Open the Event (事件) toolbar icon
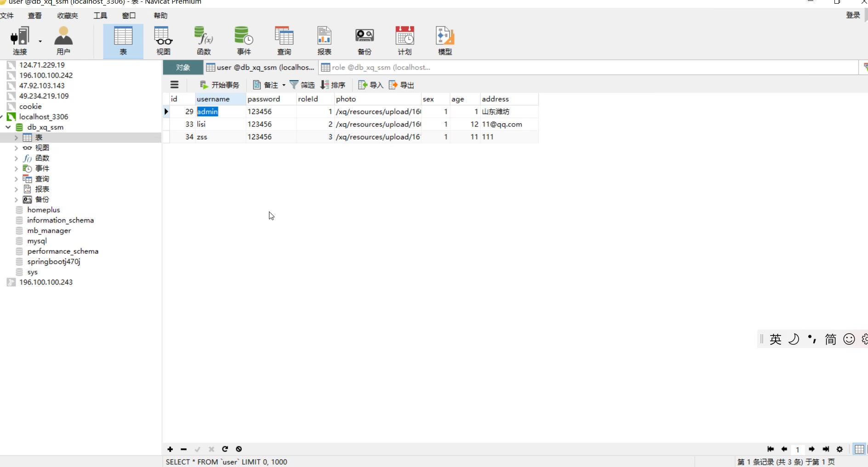This screenshot has width=868, height=467. point(244,41)
